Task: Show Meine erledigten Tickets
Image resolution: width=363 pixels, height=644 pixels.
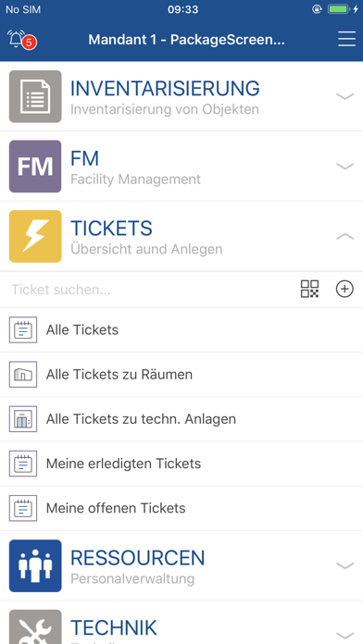Action: point(181,464)
